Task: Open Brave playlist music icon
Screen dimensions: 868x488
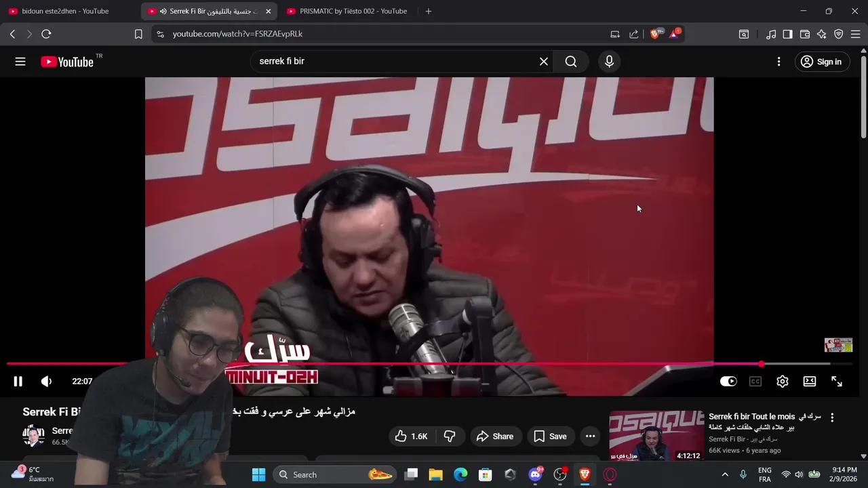Action: pos(771,34)
